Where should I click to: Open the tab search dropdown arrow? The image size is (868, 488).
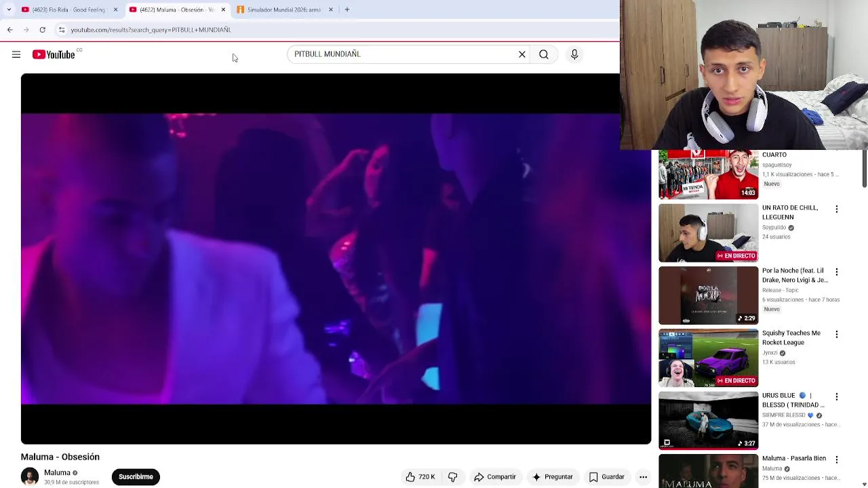pos(9,9)
